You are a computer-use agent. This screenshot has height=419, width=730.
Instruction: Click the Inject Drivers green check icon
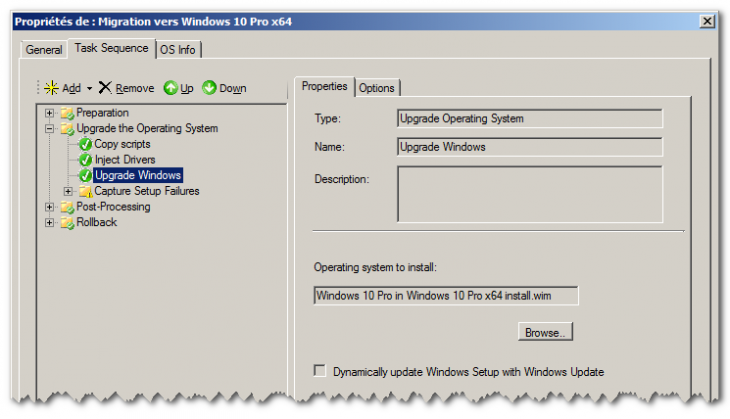point(85,160)
